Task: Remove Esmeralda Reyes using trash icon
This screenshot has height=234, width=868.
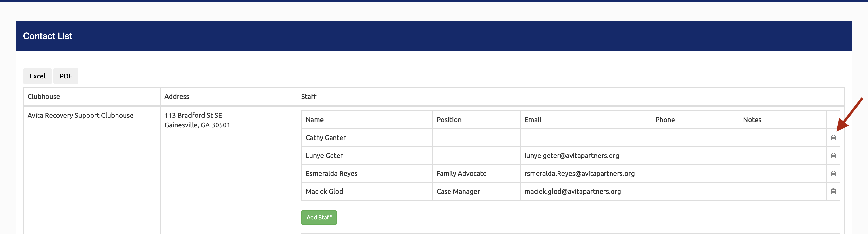Action: 833,173
